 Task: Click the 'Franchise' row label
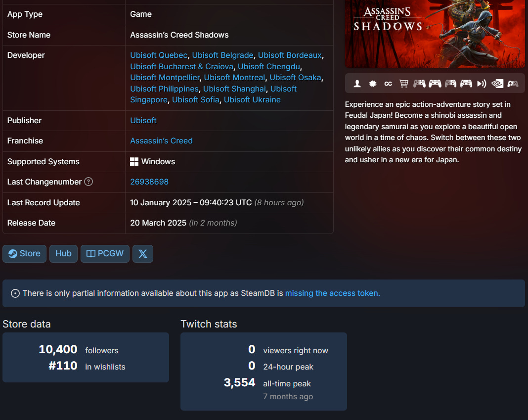point(25,140)
